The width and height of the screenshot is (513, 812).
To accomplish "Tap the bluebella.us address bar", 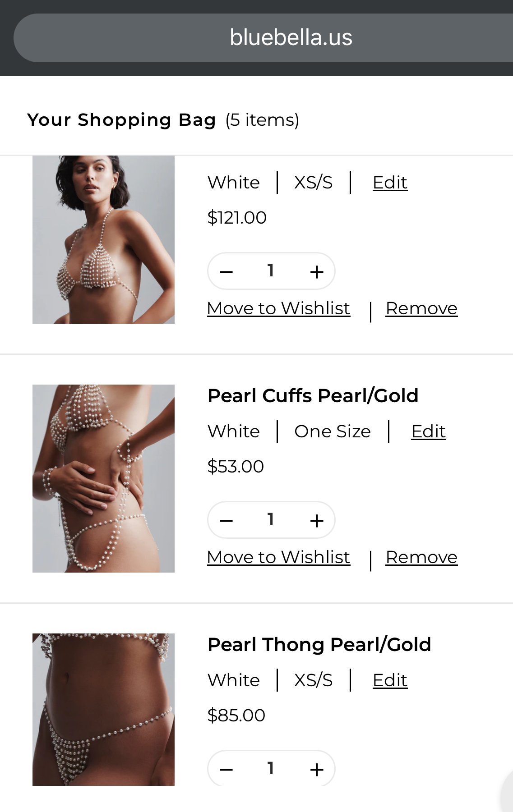I will pos(291,37).
